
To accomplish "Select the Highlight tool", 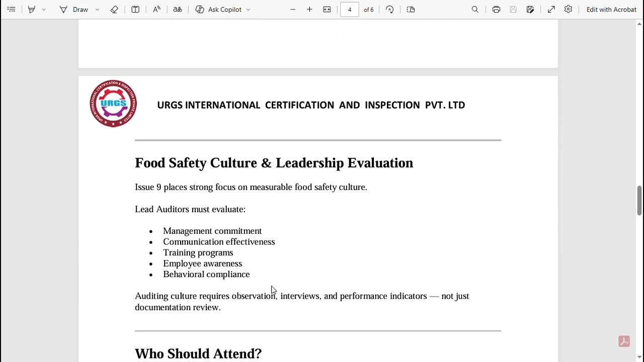I will (x=32, y=10).
